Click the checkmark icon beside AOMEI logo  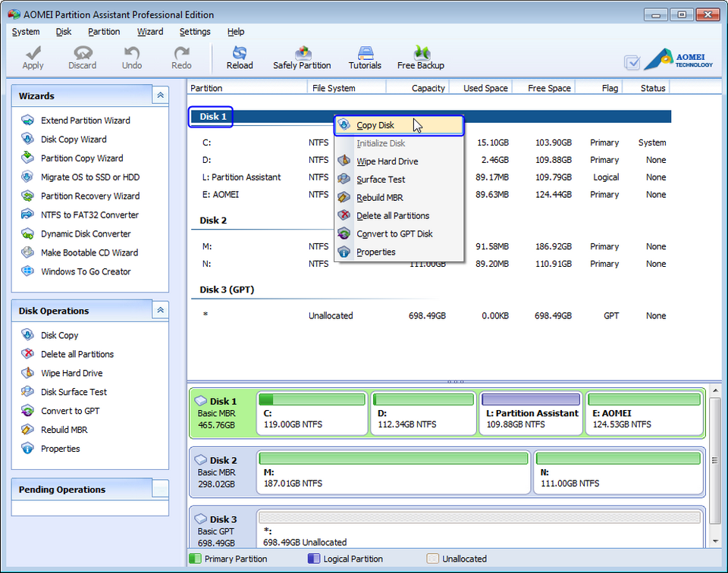632,63
